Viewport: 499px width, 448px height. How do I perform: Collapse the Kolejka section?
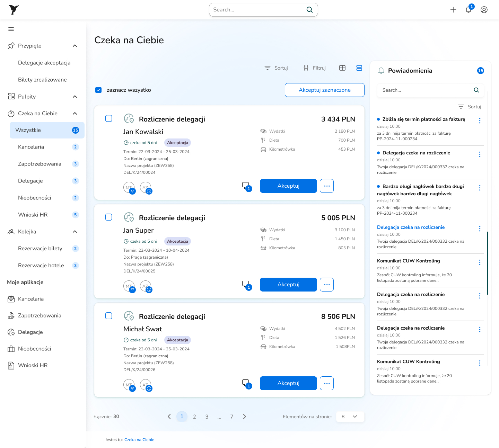coord(75,232)
